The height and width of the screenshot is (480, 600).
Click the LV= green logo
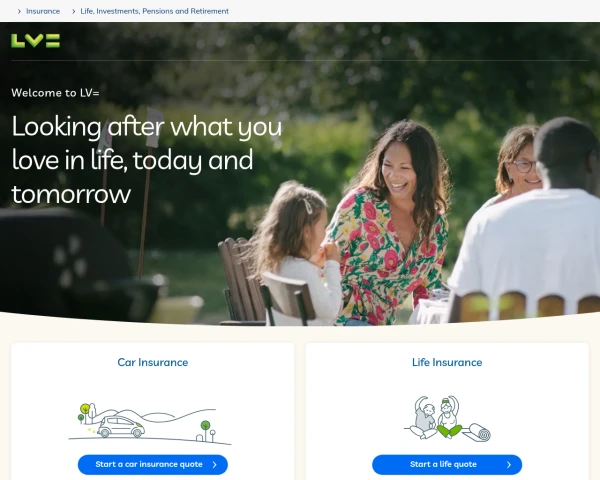point(35,41)
